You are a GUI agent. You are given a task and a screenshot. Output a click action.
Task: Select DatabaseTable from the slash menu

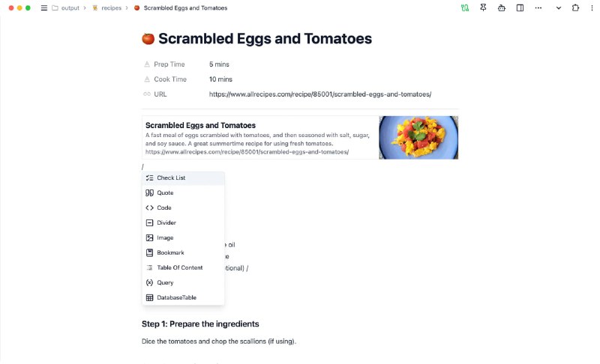(183, 297)
